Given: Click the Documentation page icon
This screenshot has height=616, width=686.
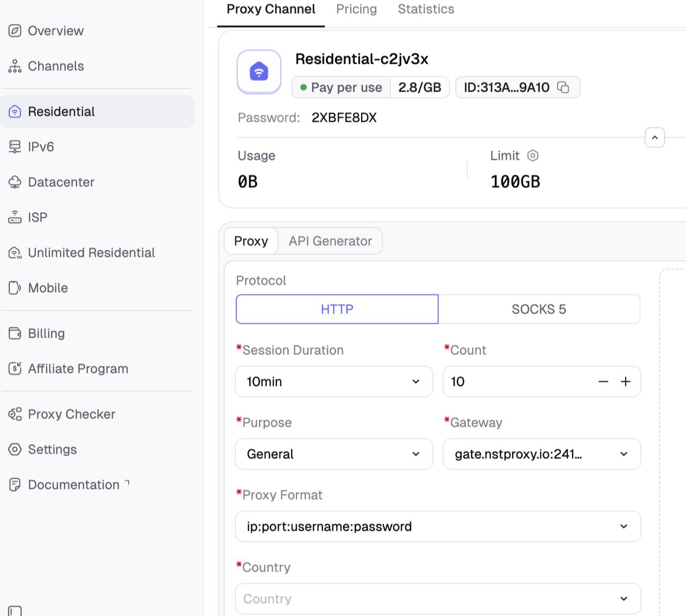Looking at the screenshot, I should 15,485.
